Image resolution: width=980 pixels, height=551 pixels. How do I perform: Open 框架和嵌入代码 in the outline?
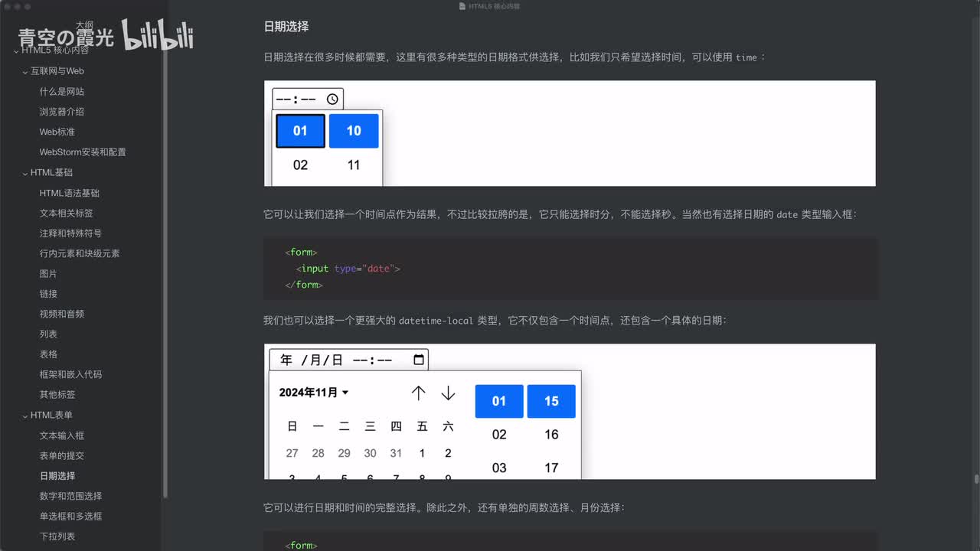pos(70,375)
